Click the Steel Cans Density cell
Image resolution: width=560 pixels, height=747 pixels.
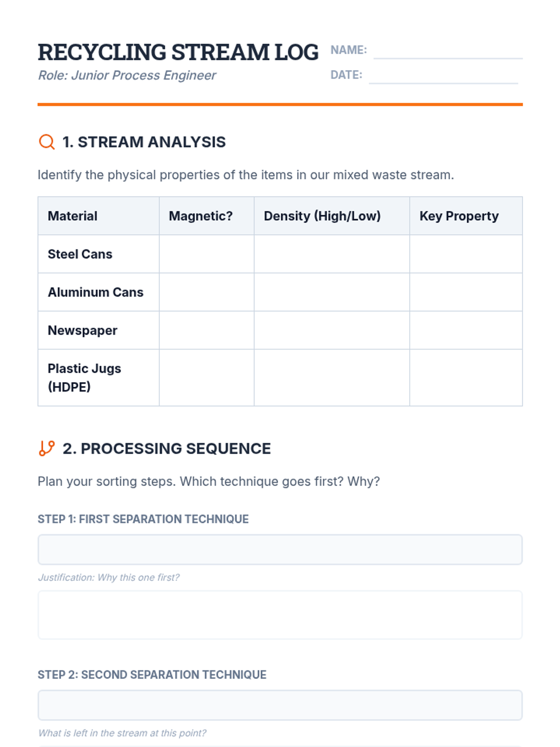(x=331, y=254)
